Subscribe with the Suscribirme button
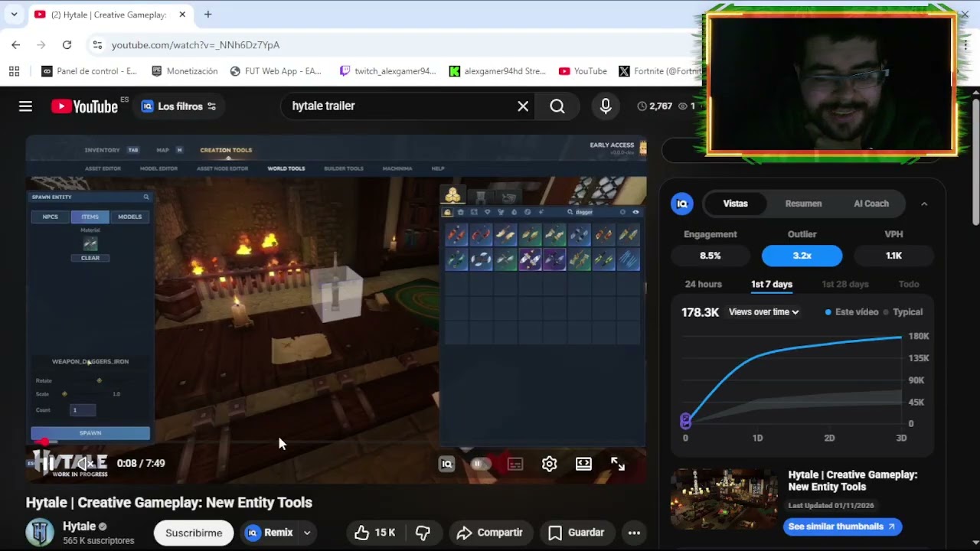Screen dimensions: 980x551 (x=194, y=533)
